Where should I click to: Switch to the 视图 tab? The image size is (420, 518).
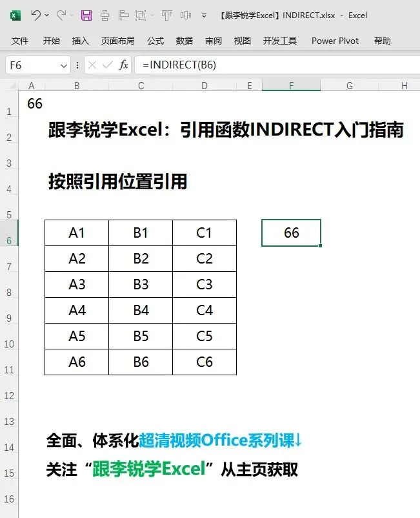(243, 41)
